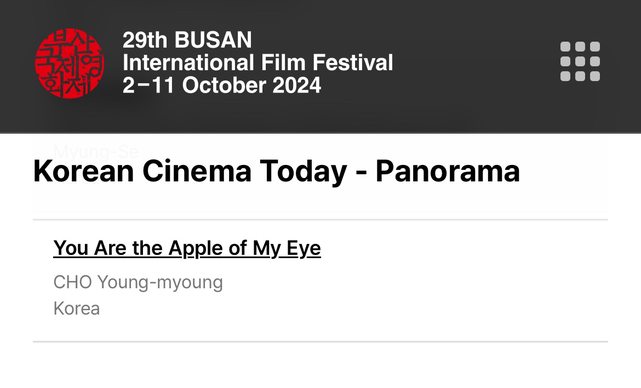Viewport: 641px width, 388px height.
Task: Click the 29th BUSAN header text
Action: [187, 40]
